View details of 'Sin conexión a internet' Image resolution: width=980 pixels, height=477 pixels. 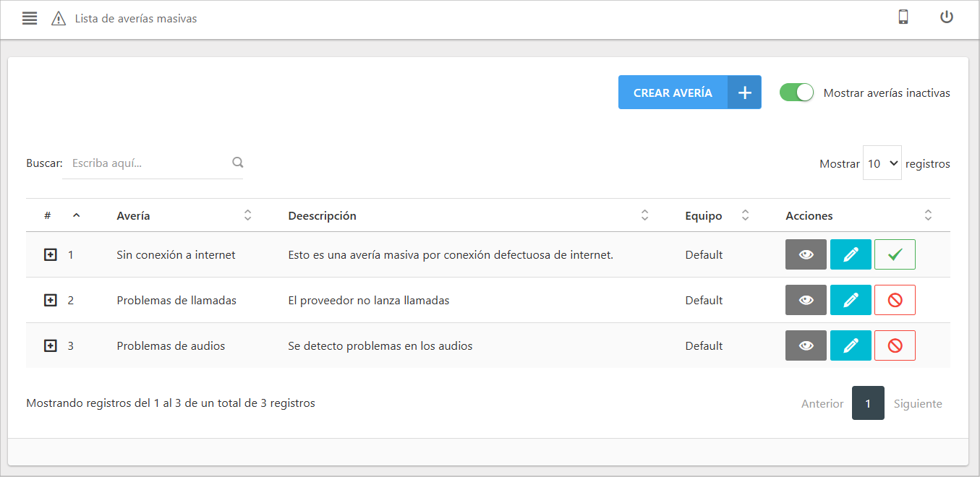[x=806, y=254]
